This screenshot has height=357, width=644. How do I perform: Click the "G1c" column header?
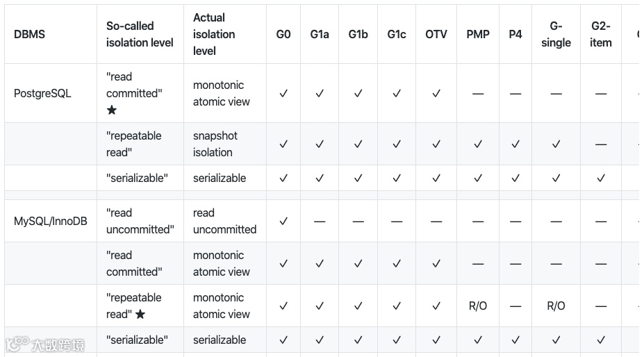[397, 34]
